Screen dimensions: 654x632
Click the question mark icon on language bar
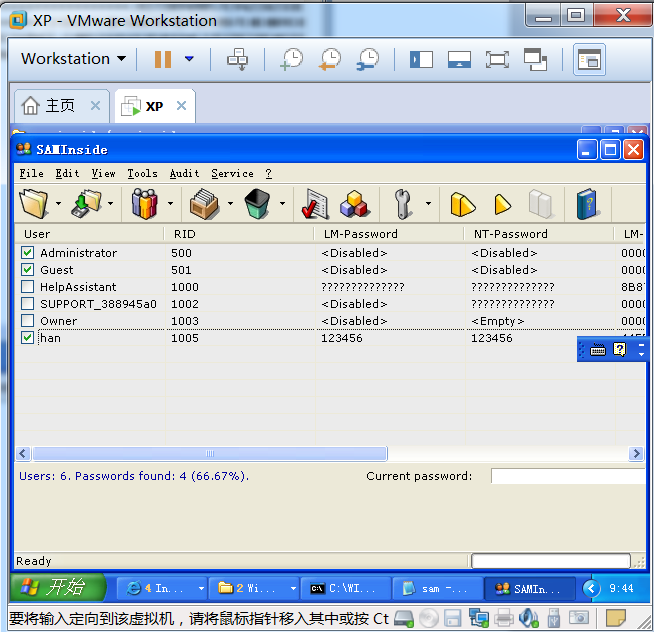620,349
